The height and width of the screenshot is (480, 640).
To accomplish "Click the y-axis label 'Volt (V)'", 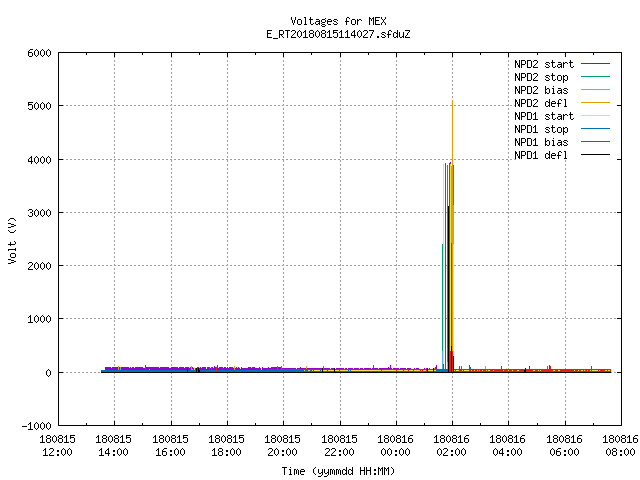I will pos(12,241).
